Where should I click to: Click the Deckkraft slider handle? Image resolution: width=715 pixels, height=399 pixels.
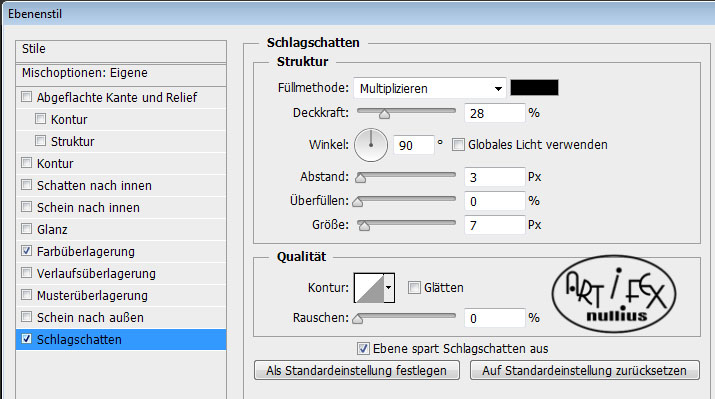pos(384,114)
